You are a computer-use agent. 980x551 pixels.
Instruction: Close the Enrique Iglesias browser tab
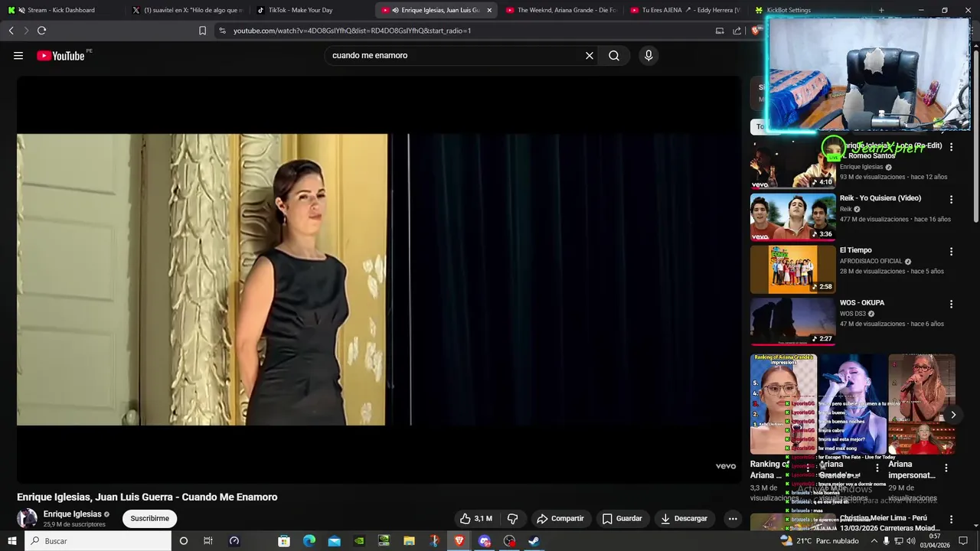(x=489, y=10)
